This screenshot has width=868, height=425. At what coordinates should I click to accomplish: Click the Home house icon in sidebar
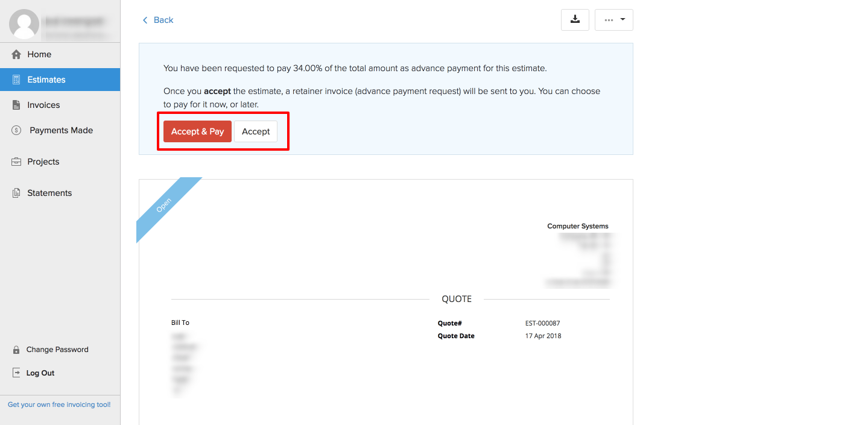point(16,54)
